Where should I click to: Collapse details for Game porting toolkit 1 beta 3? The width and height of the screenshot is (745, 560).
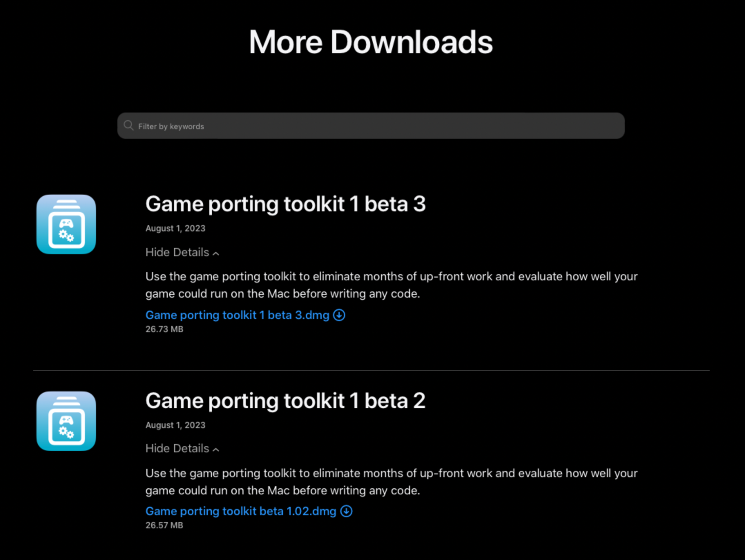[x=182, y=252]
